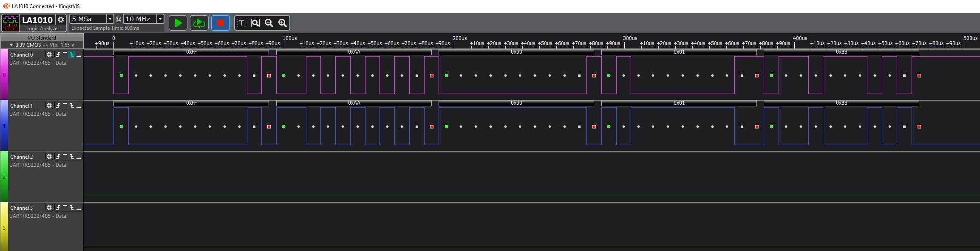Image resolution: width=980 pixels, height=251 pixels.
Task: Open LA1010 device settings gear
Action: 61,20
